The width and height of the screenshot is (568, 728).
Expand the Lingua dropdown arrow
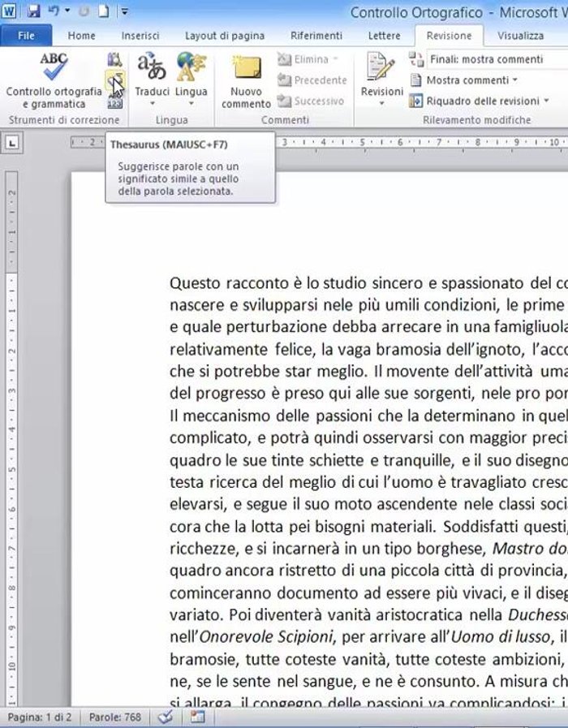191,104
